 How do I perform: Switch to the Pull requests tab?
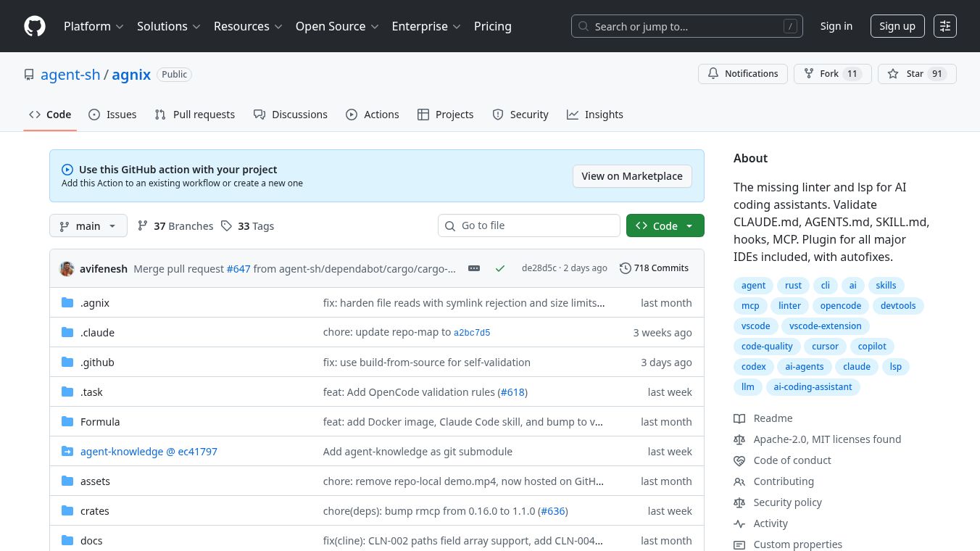pos(194,115)
